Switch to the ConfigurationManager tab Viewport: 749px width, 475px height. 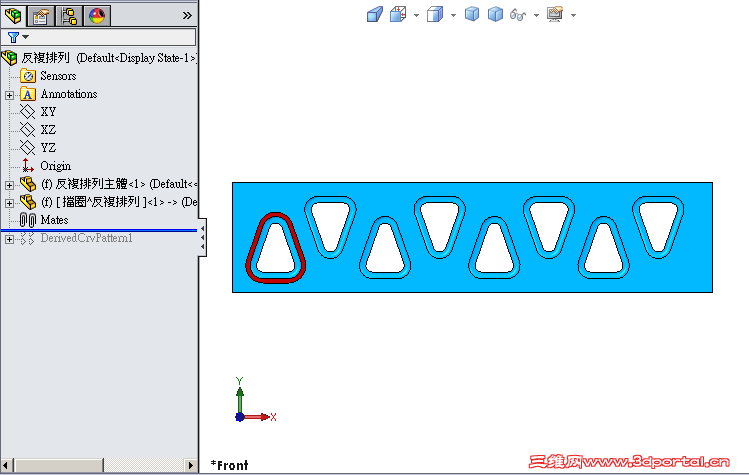tap(69, 15)
